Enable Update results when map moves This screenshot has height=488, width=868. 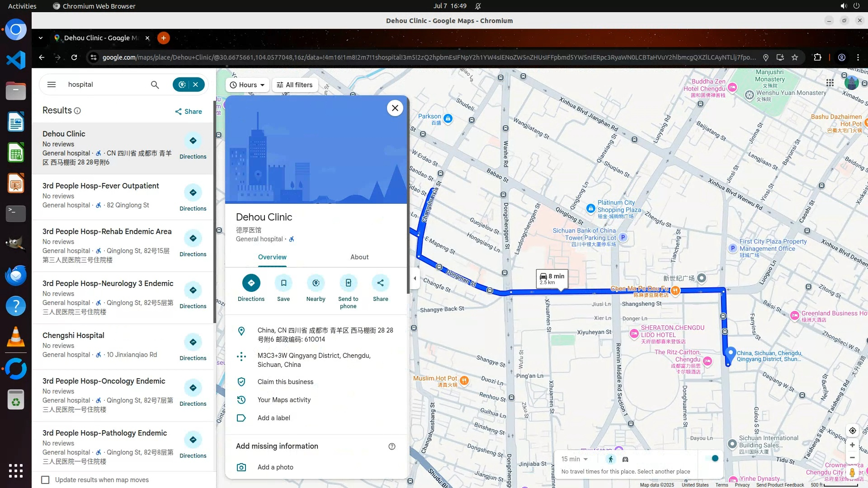click(45, 480)
